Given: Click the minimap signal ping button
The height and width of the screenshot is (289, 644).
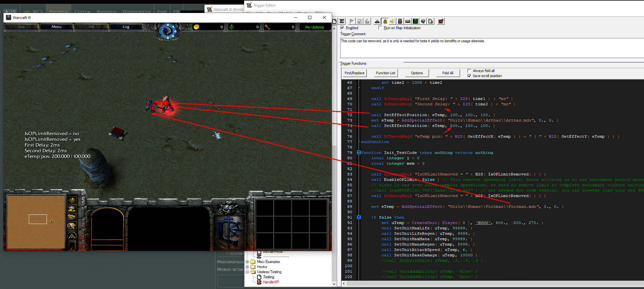Looking at the screenshot, I should (x=72, y=200).
